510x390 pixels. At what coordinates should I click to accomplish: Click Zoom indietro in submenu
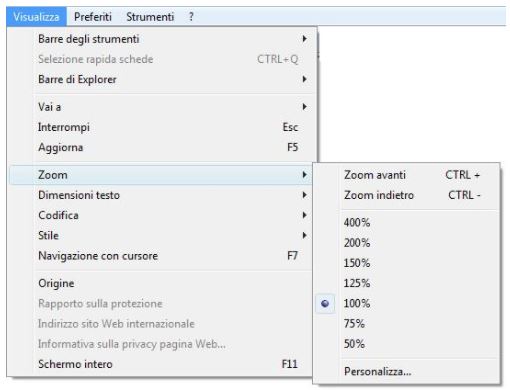pyautogui.click(x=407, y=195)
